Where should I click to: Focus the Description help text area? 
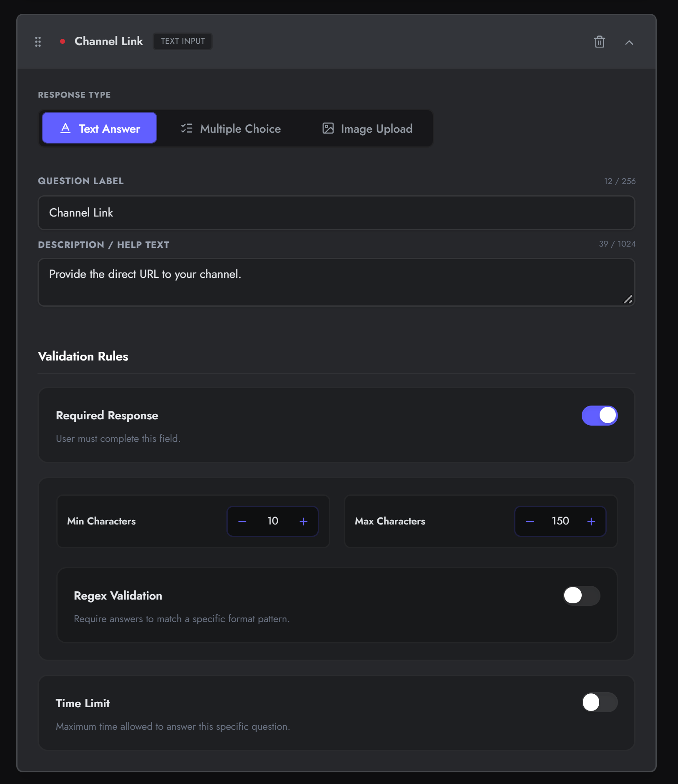(x=336, y=282)
